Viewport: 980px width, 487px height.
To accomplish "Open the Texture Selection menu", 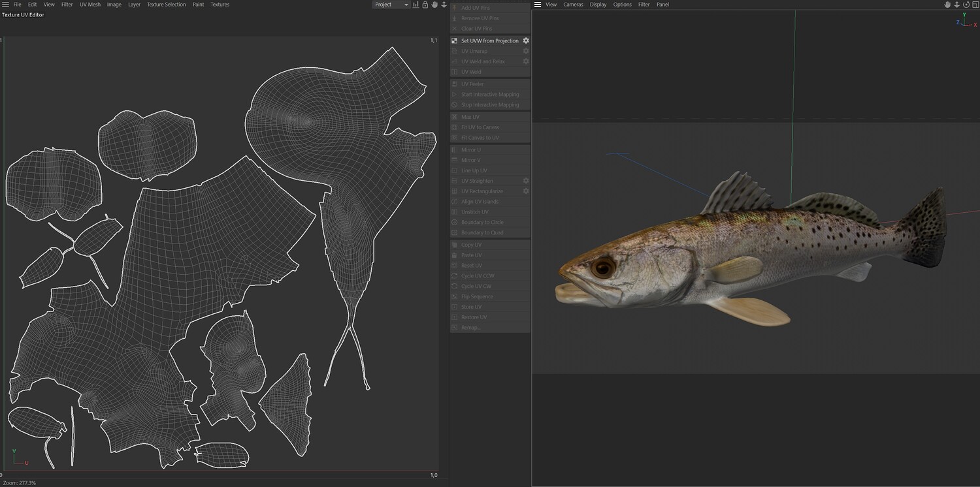I will [166, 5].
